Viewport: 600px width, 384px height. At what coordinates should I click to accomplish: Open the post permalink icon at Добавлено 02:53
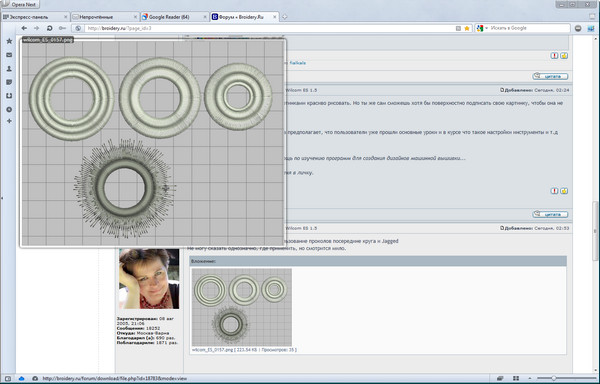pyautogui.click(x=502, y=228)
